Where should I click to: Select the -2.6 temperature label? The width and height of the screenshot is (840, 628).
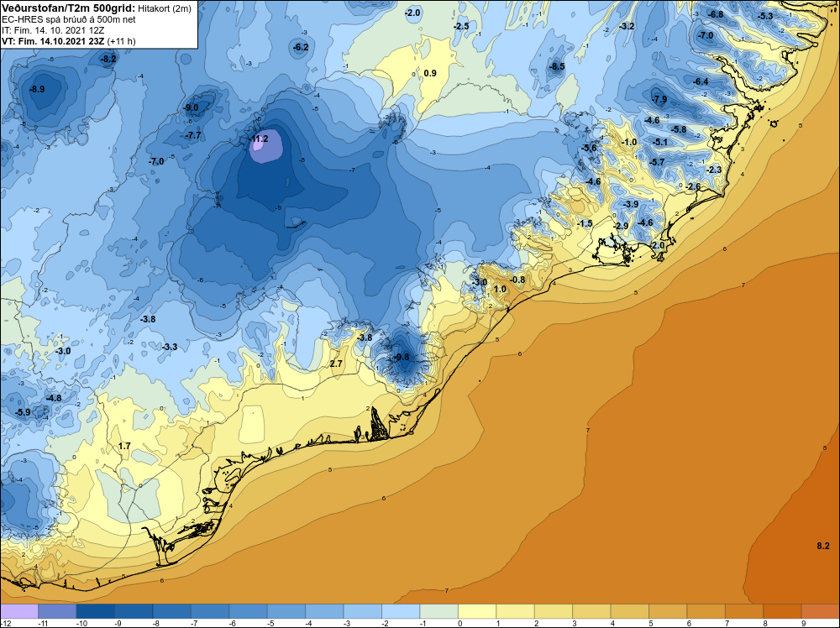point(693,187)
